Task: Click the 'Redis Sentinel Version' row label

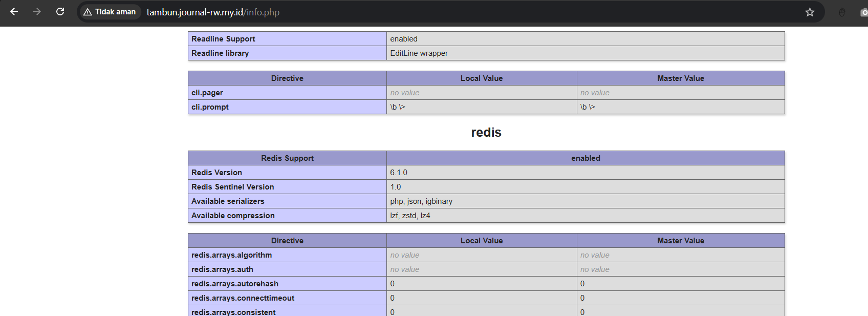Action: click(232, 187)
